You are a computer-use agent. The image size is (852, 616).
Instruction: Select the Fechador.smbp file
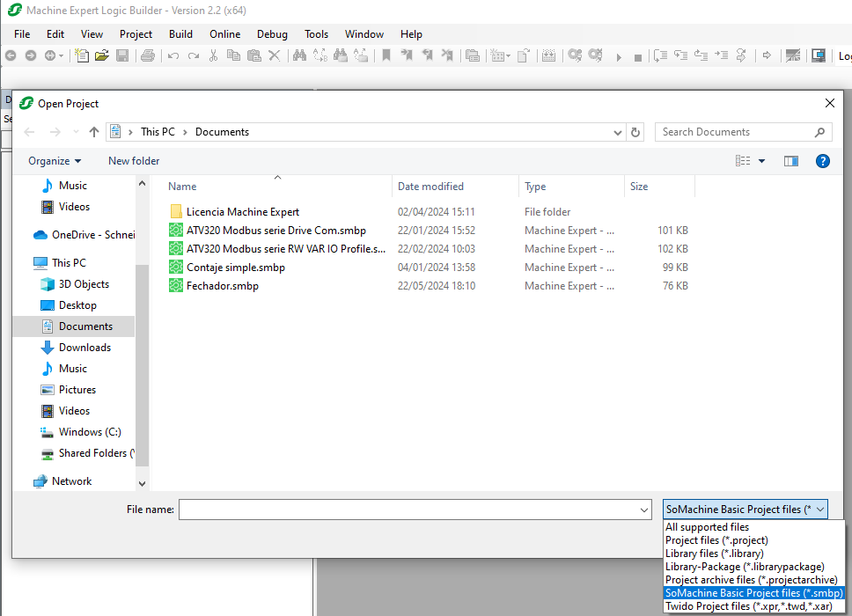(x=222, y=286)
